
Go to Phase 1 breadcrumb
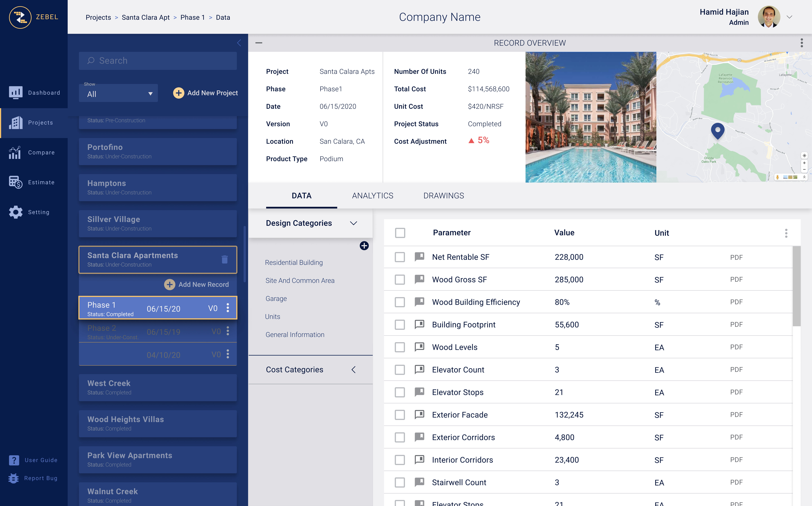tap(193, 17)
